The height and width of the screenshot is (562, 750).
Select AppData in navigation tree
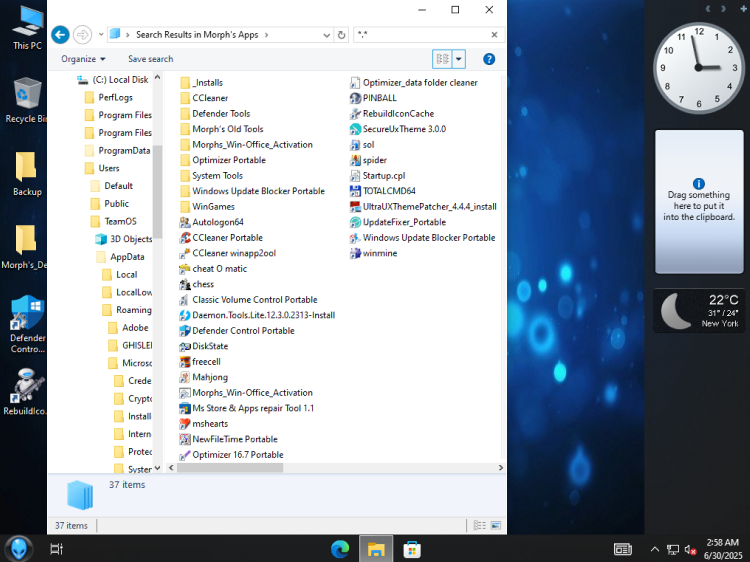(x=120, y=257)
